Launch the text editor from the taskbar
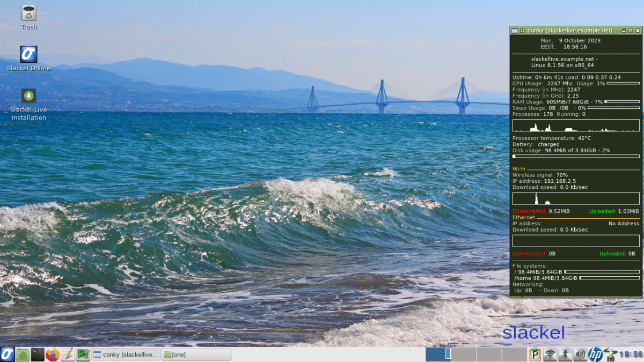This screenshot has height=362, width=644. 67,354
